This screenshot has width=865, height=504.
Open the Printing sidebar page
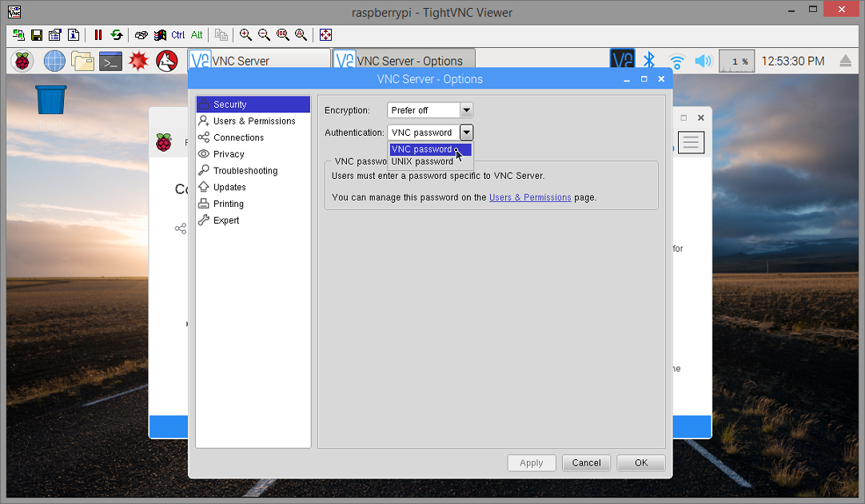253,204
